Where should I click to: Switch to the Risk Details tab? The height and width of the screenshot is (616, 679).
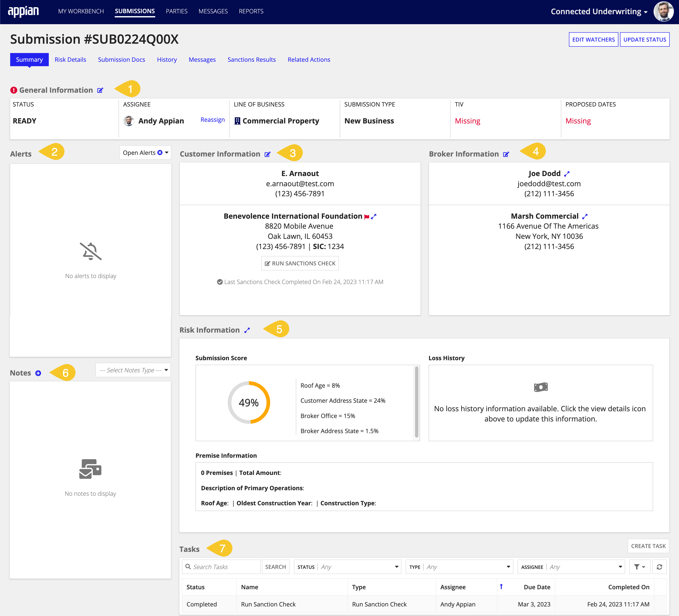pos(70,59)
